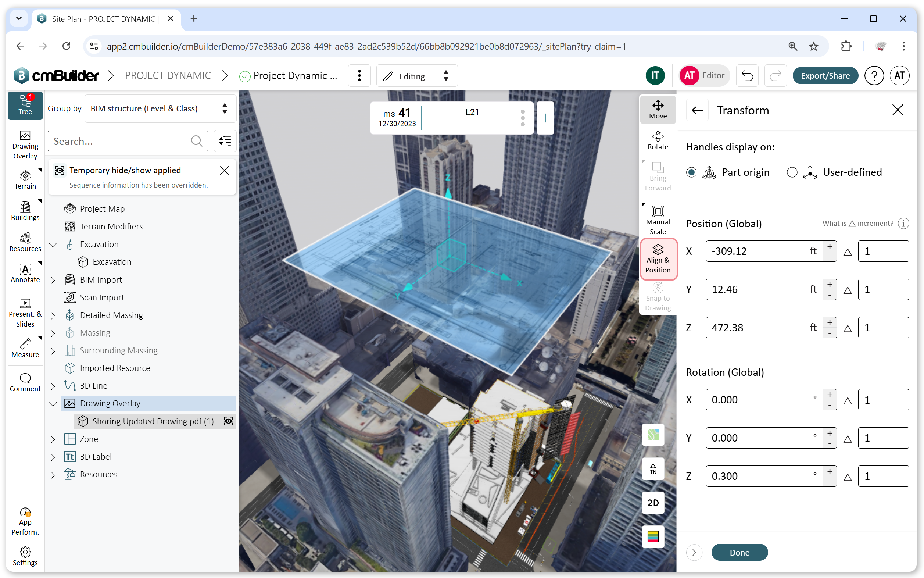Expand the Detailed Massing group
Viewport: 924px width, 578px height.
pos(53,315)
